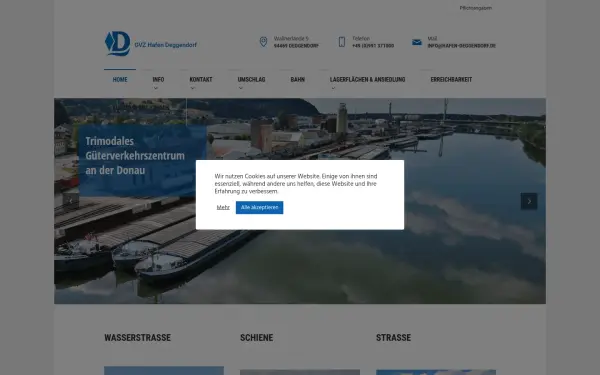Click Alle akzeptieren cookie button

(259, 207)
